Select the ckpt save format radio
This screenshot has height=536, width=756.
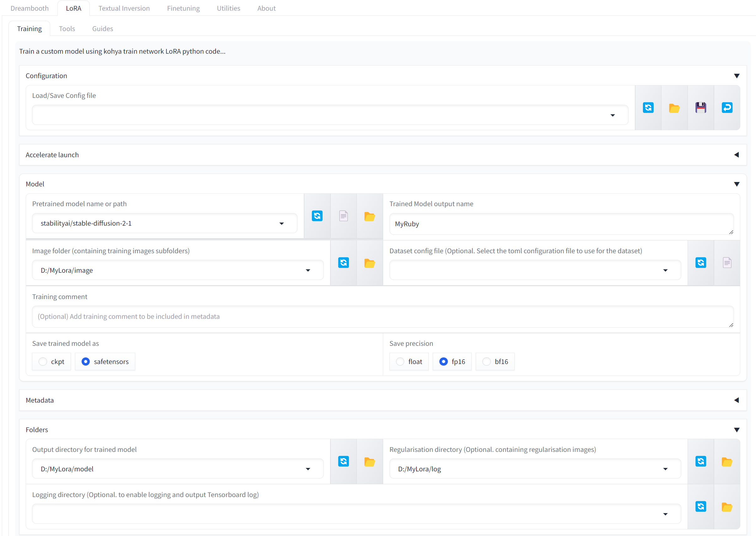coord(43,362)
